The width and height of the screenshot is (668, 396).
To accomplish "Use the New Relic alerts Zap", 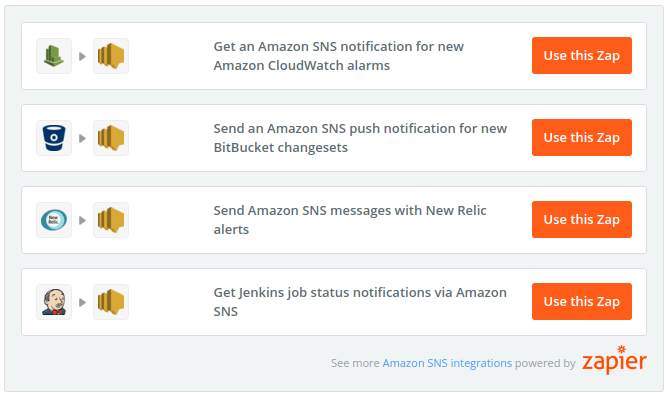I will click(582, 219).
